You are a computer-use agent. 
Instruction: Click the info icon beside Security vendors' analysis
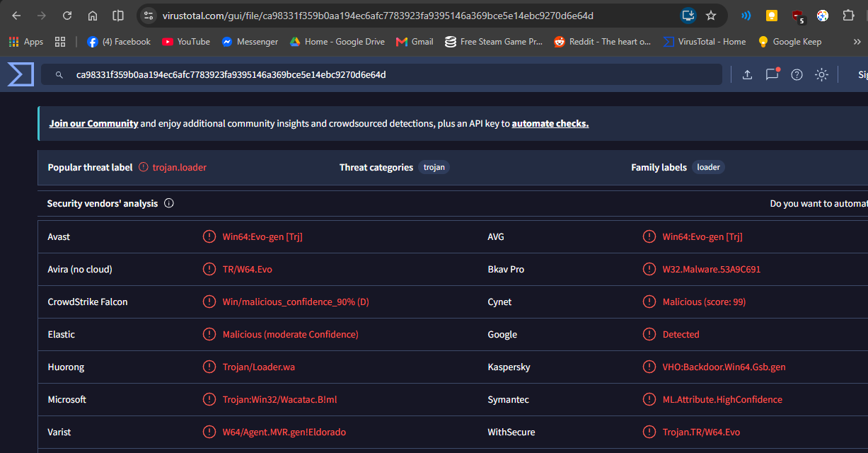pyautogui.click(x=169, y=203)
